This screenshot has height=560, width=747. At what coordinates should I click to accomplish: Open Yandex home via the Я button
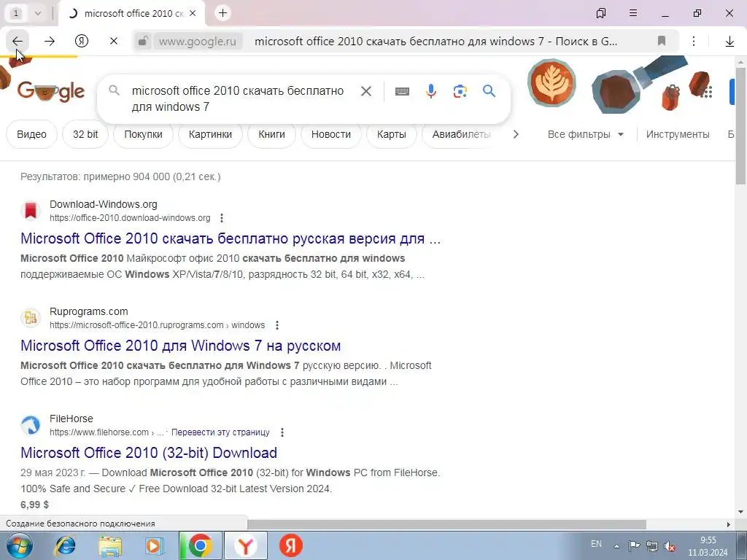pos(82,42)
